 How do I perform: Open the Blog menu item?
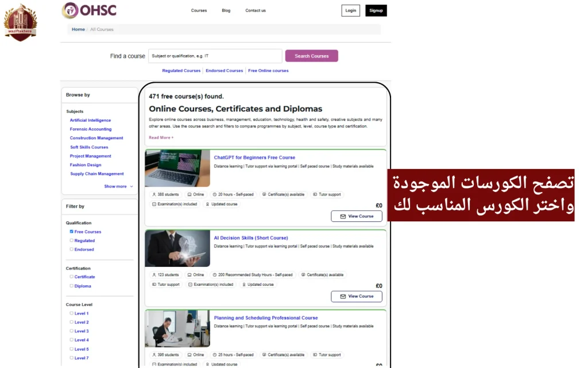click(x=226, y=10)
